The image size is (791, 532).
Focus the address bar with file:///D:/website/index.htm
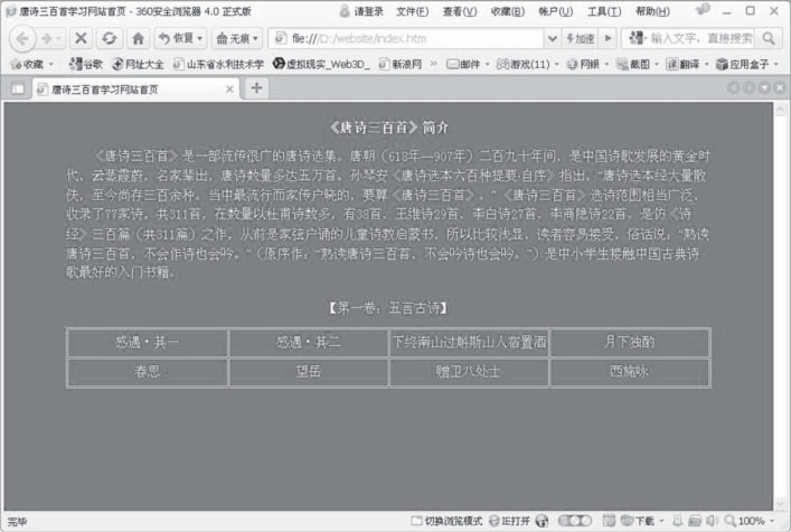coord(406,39)
